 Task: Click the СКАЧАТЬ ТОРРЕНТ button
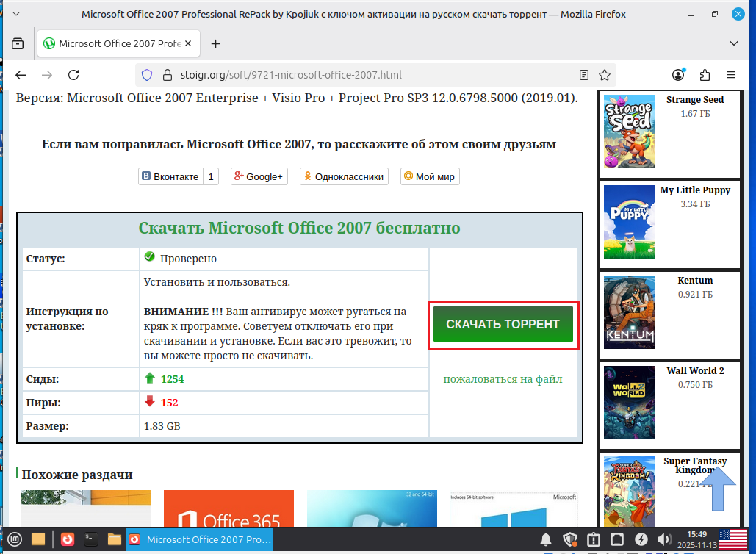tap(503, 324)
